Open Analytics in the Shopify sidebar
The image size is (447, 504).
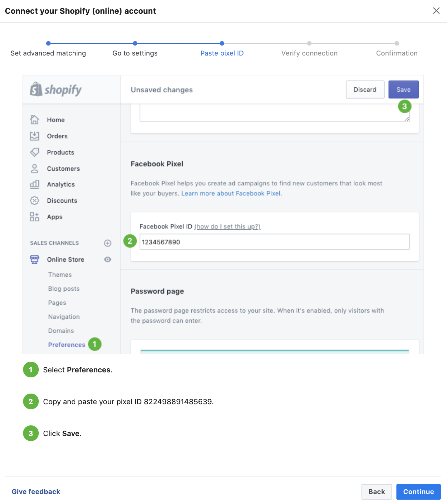coord(61,184)
